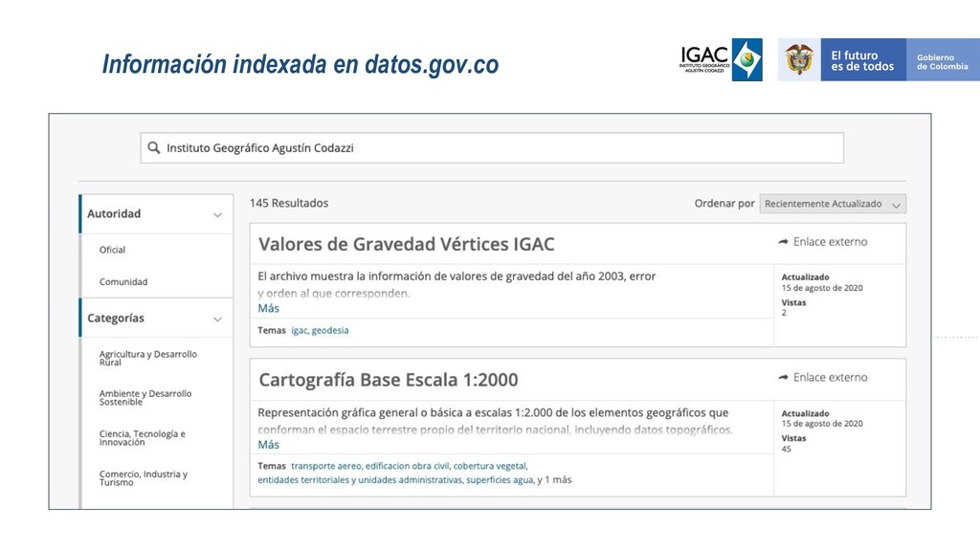Open the transporte aereo topic tag

pyautogui.click(x=326, y=466)
